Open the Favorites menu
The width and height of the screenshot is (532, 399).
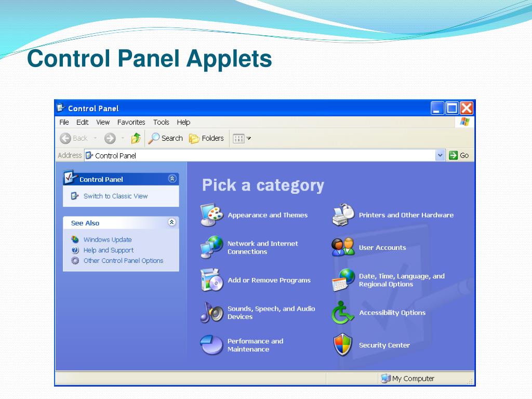[x=131, y=122]
